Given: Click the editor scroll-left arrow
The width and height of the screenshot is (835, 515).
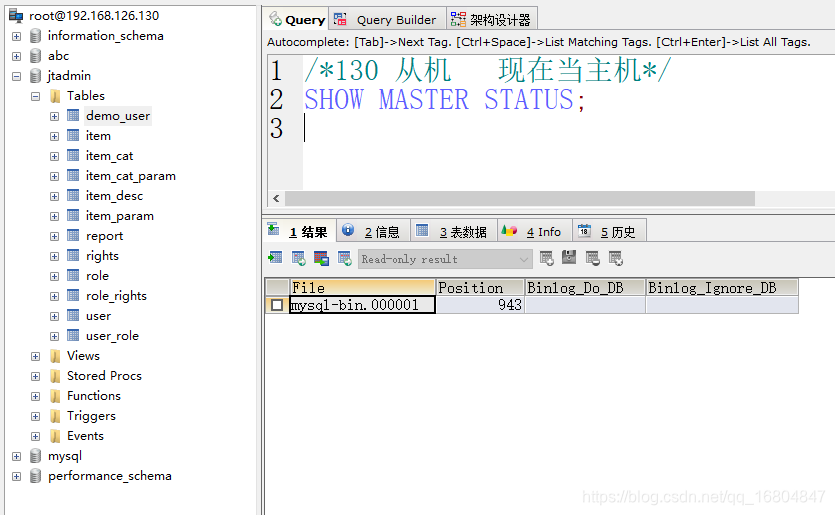Looking at the screenshot, I should pos(276,199).
